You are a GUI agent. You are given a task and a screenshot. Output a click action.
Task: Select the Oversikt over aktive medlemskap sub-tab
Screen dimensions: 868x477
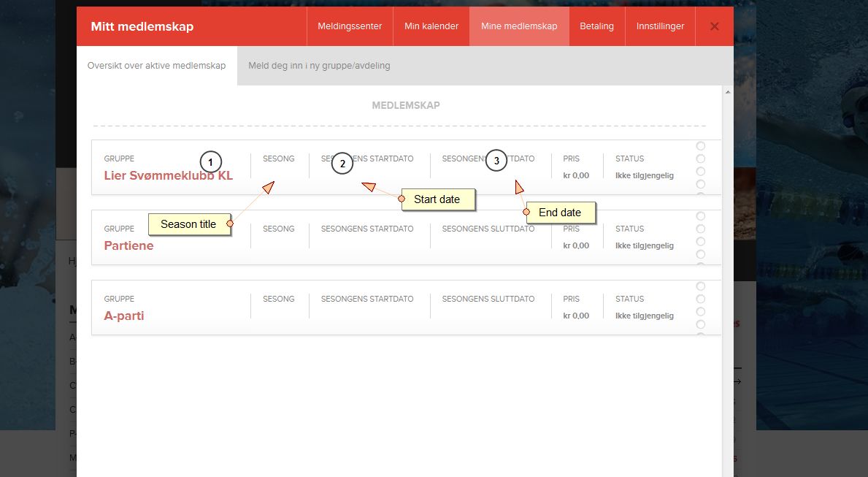click(157, 65)
